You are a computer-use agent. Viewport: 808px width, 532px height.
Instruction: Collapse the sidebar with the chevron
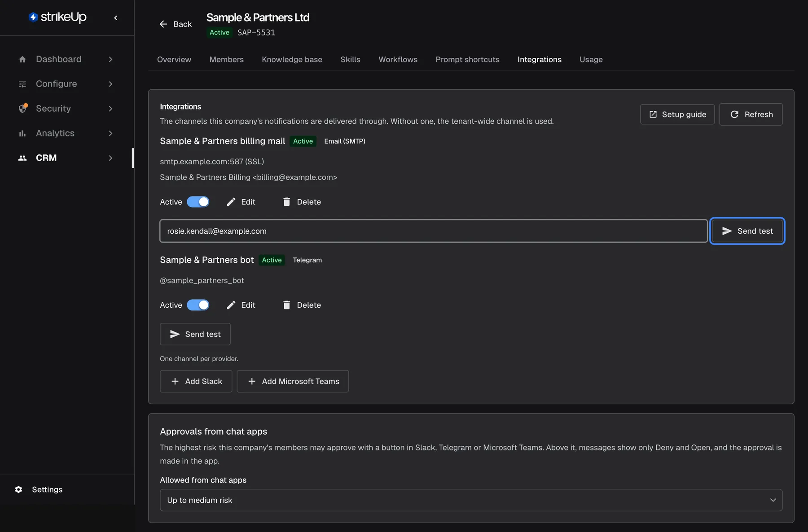[116, 18]
